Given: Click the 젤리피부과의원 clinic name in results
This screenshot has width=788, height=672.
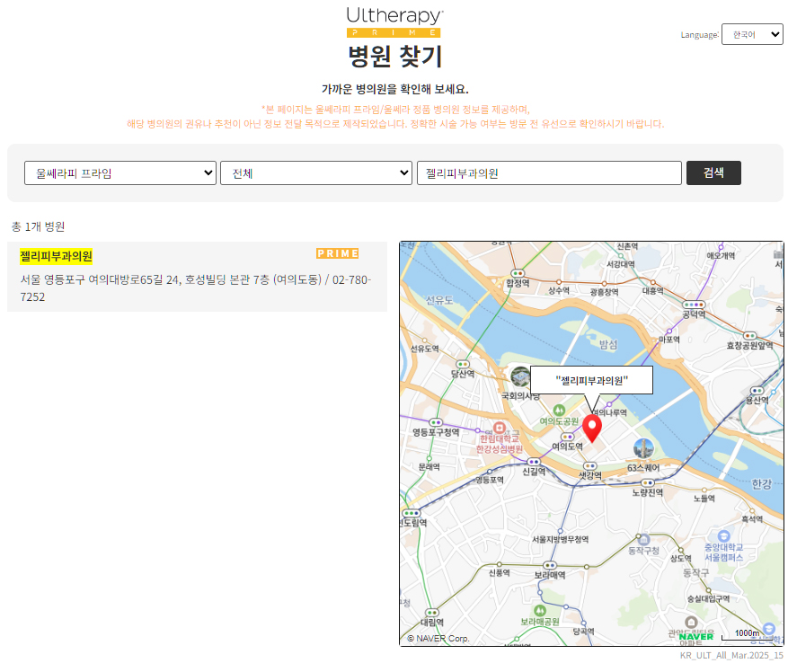Looking at the screenshot, I should tap(57, 257).
